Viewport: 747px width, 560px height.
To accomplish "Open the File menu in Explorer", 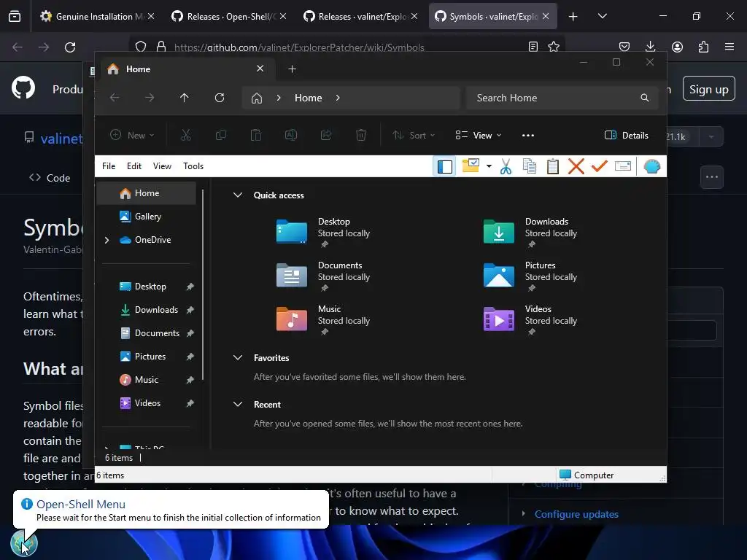I will pos(109,166).
